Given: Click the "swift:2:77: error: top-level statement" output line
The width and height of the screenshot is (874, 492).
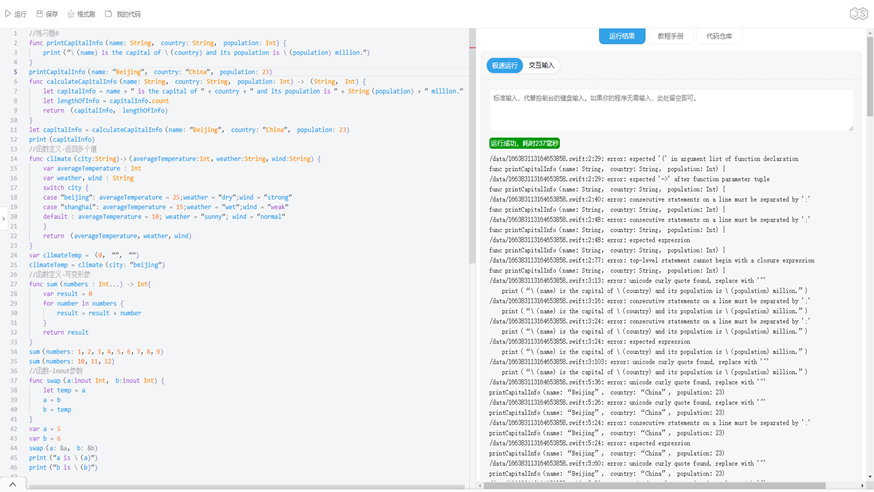Looking at the screenshot, I should [652, 260].
